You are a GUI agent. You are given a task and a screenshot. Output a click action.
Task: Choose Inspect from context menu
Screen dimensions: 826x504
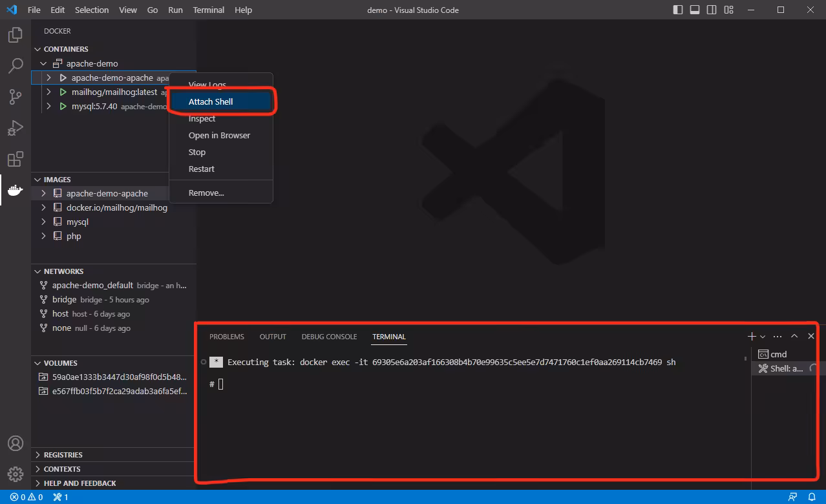221,118
